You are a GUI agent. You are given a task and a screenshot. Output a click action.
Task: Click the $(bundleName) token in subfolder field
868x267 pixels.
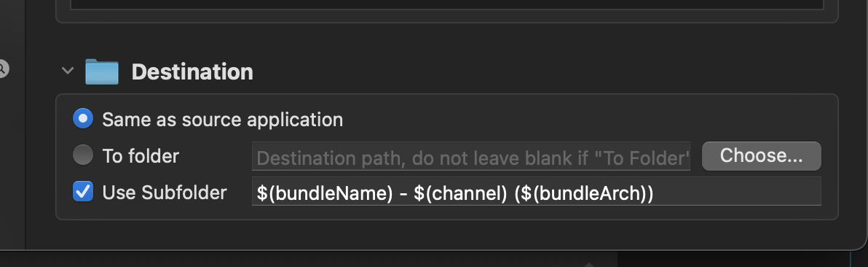324,193
